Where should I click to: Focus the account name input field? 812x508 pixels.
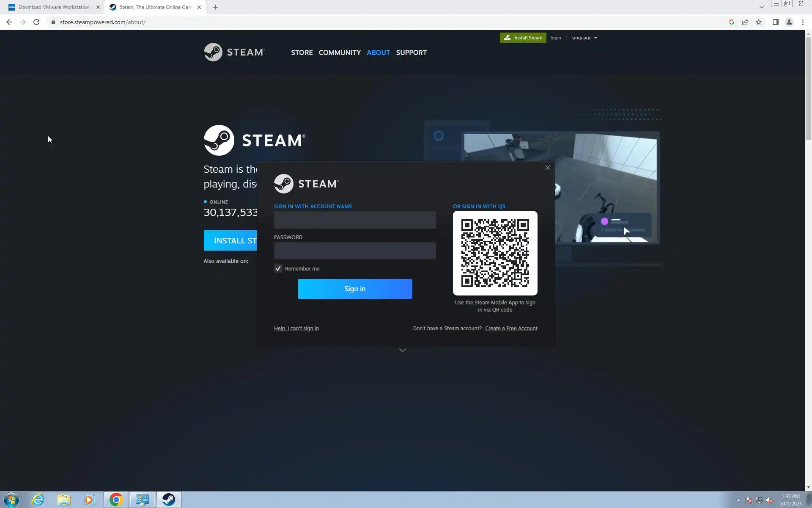tap(355, 220)
